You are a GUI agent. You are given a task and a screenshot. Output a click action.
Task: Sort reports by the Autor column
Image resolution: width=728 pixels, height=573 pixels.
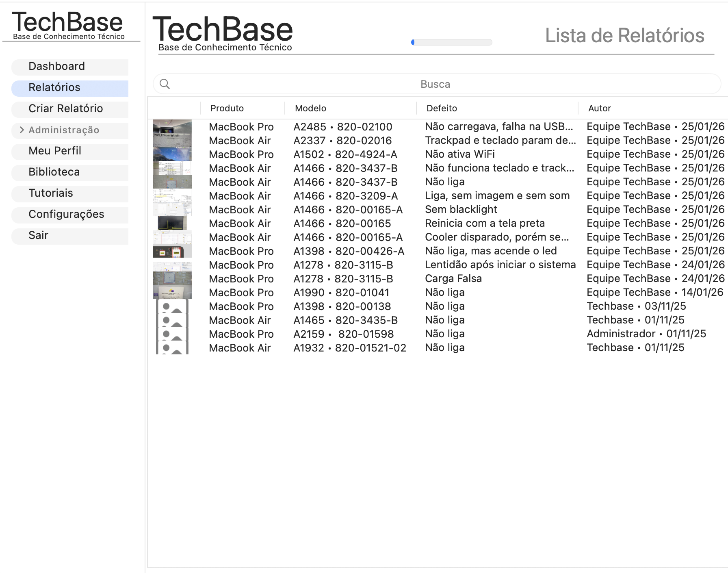tap(599, 108)
